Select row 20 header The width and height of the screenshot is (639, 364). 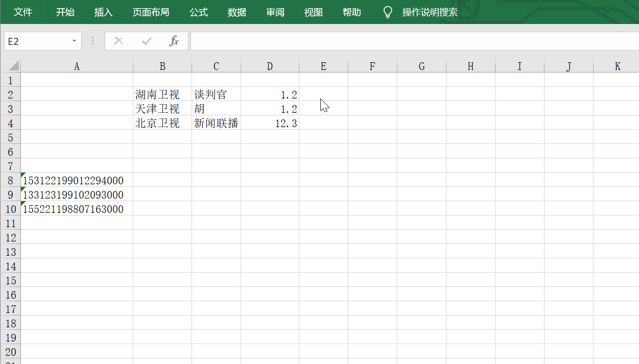pyautogui.click(x=10, y=352)
